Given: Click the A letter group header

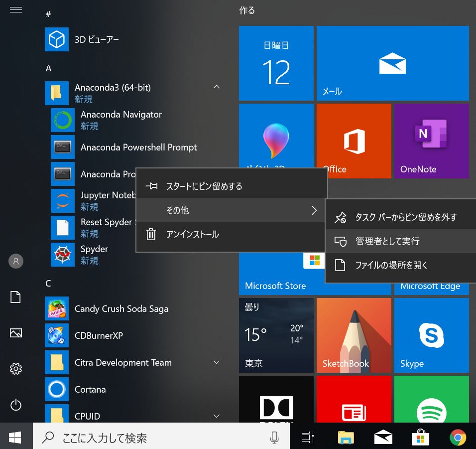Looking at the screenshot, I should click(48, 68).
